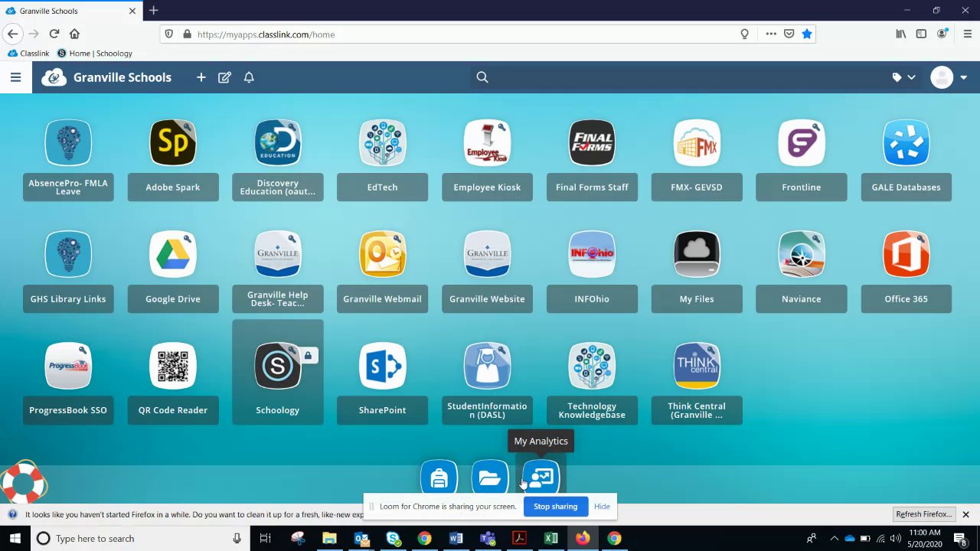Open the GALE Databases app icon
Viewport: 980px width, 551px height.
click(906, 142)
